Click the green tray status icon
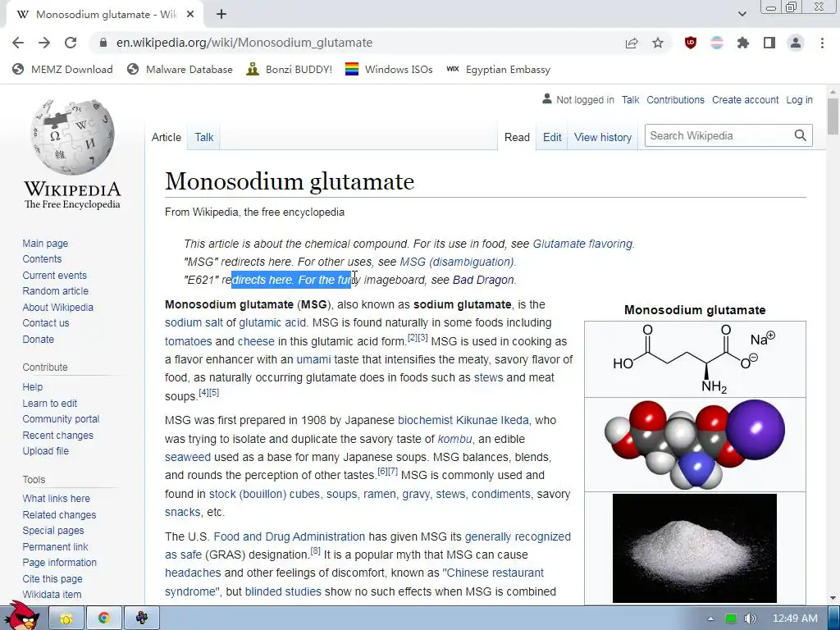Viewport: 840px width, 630px height. click(730, 619)
